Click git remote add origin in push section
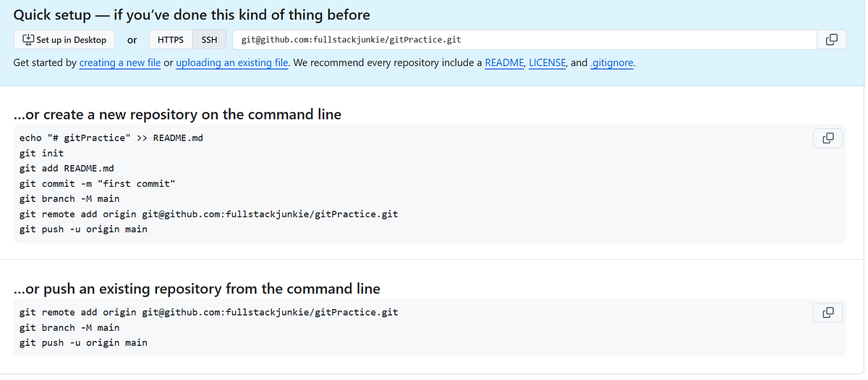The image size is (868, 380). pyautogui.click(x=209, y=312)
